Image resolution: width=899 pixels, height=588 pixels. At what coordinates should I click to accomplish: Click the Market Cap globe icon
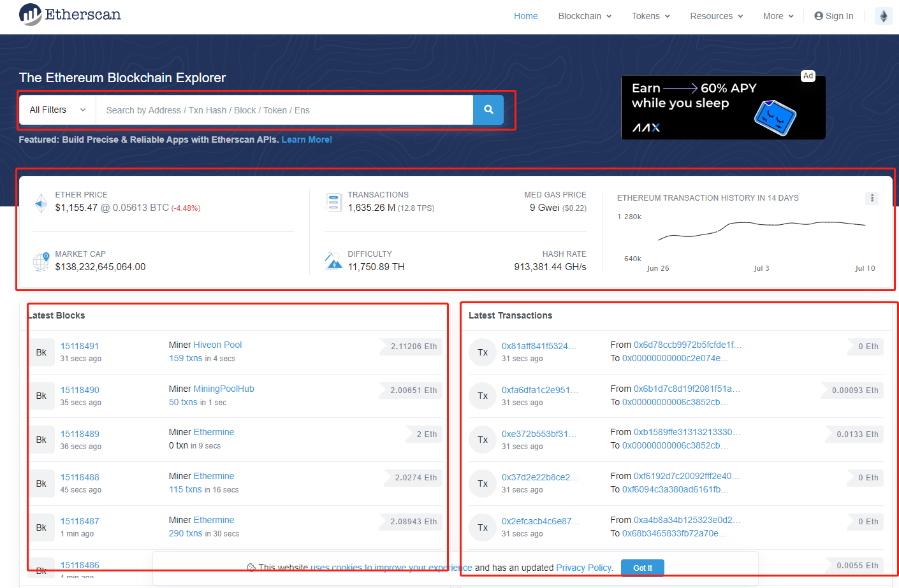coord(41,262)
